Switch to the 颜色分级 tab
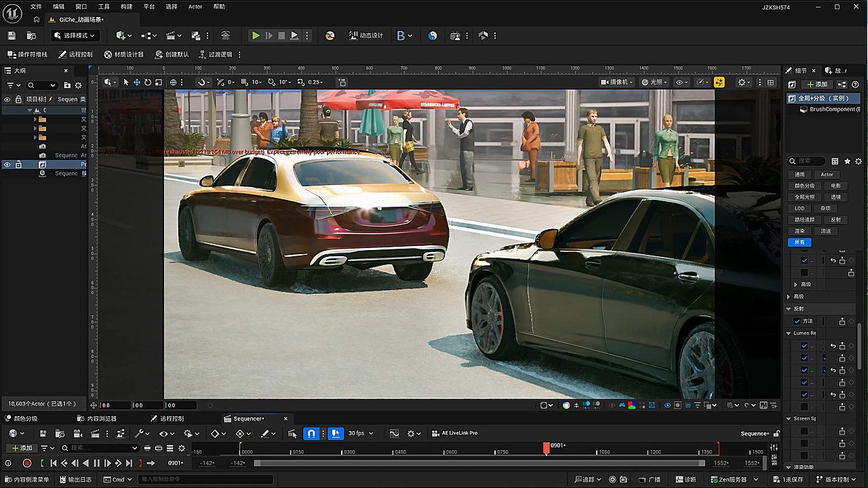Image resolution: width=868 pixels, height=488 pixels. point(21,418)
